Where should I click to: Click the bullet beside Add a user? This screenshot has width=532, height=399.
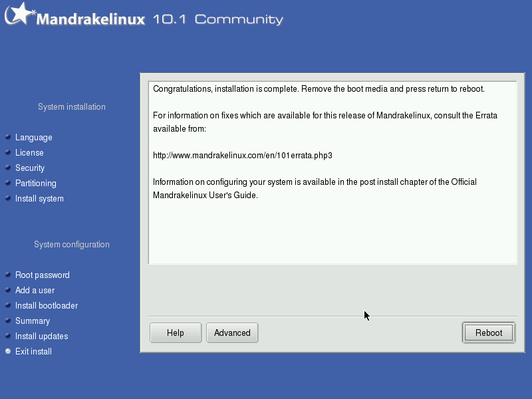point(8,290)
